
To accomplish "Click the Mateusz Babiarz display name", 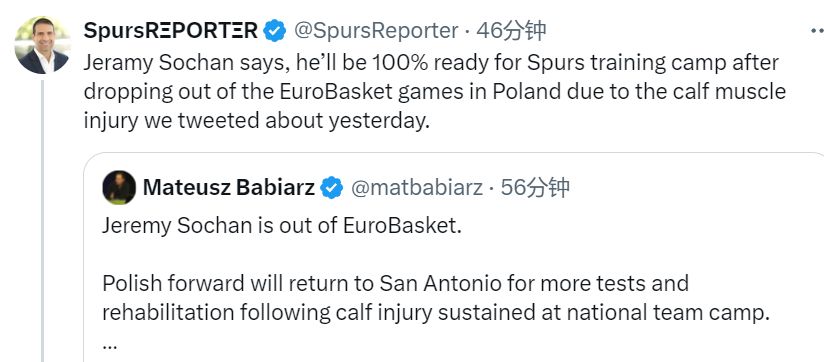I will pos(229,187).
